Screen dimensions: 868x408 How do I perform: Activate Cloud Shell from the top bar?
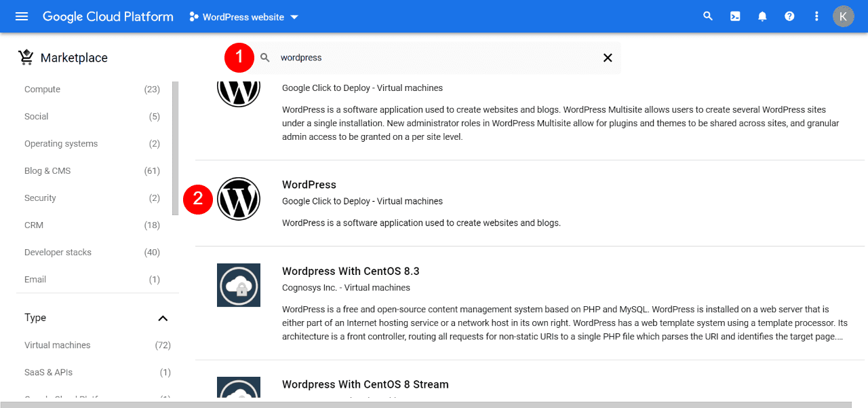[734, 16]
